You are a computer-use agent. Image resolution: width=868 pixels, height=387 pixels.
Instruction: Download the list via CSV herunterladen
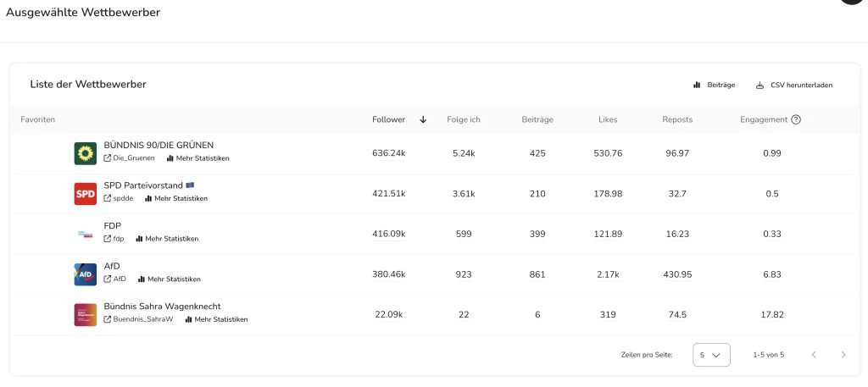794,86
